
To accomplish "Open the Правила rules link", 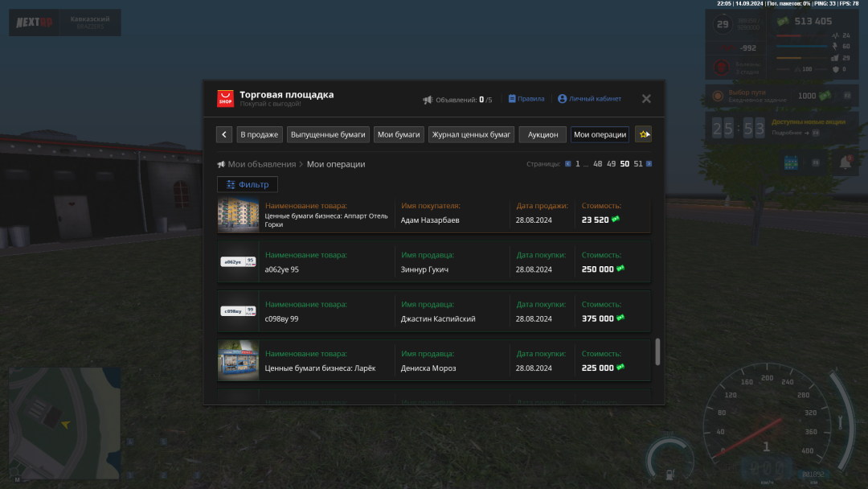I will pyautogui.click(x=526, y=99).
